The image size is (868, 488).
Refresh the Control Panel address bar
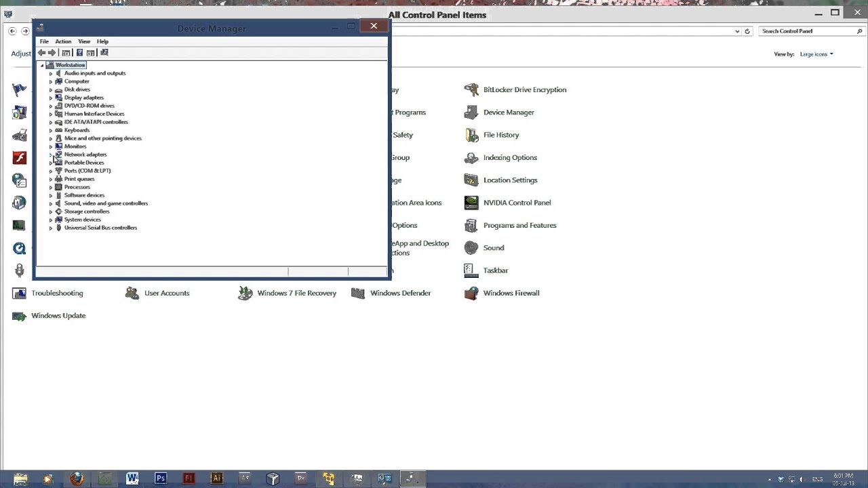[x=747, y=31]
